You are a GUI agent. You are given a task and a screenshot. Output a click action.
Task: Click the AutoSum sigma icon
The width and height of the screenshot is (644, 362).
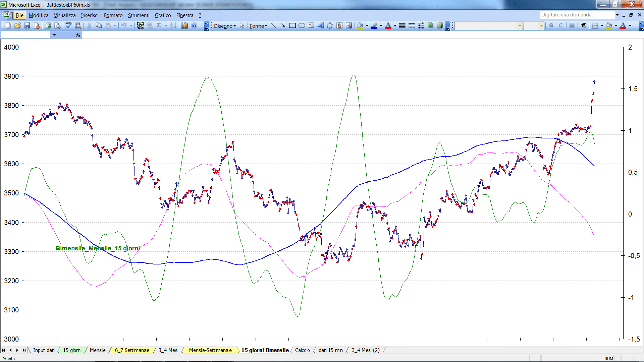coord(159,25)
